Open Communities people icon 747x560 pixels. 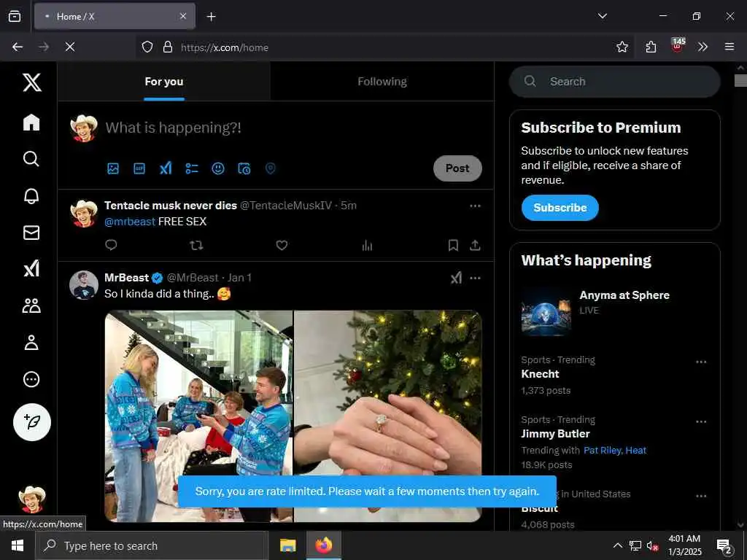(x=31, y=306)
